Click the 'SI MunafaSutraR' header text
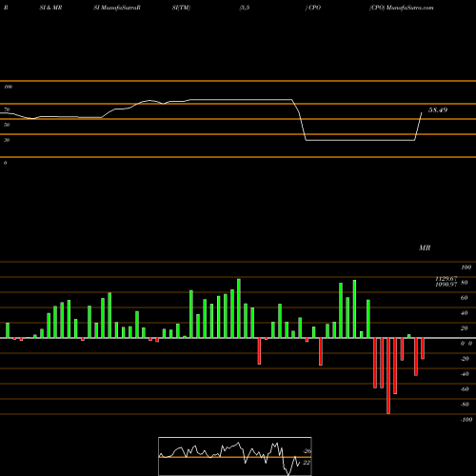This screenshot has height=476, width=476. pos(117,8)
